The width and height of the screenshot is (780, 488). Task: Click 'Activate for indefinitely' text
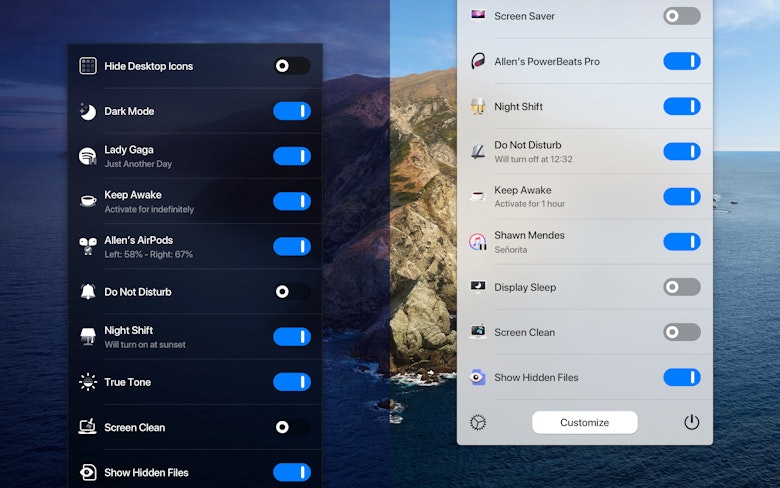(x=149, y=209)
